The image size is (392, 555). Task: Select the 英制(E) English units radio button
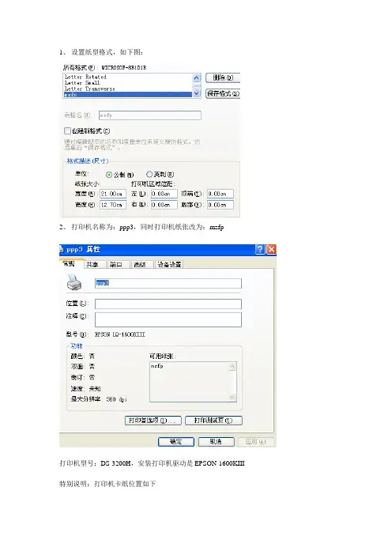coord(149,174)
